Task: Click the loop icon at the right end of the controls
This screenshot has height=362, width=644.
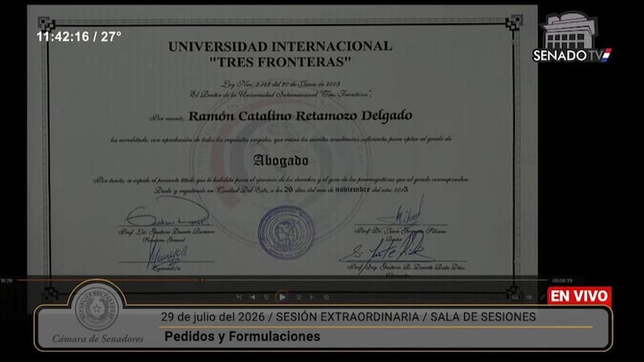Action: (x=326, y=297)
